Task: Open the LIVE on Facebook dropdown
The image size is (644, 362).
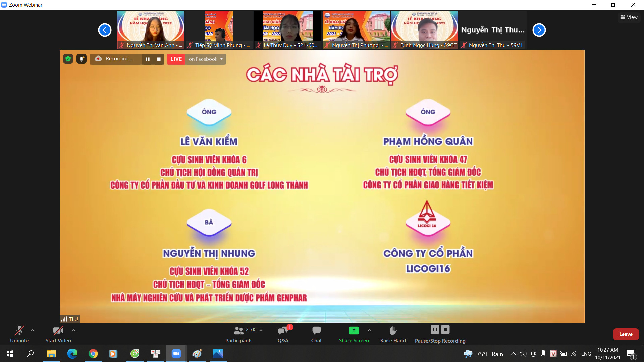Action: (206, 59)
